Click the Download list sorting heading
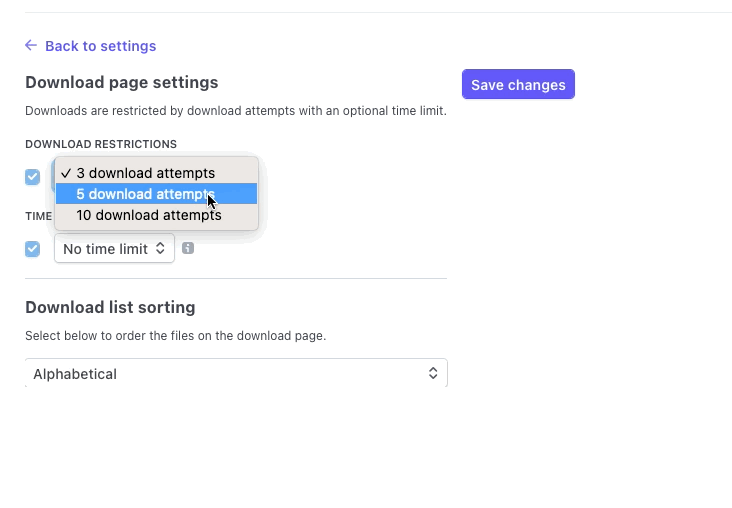This screenshot has width=732, height=508. [110, 307]
